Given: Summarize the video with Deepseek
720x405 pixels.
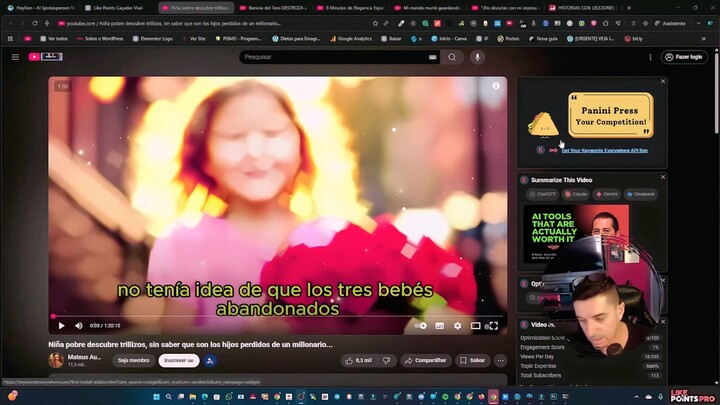Looking at the screenshot, I should 641,194.
